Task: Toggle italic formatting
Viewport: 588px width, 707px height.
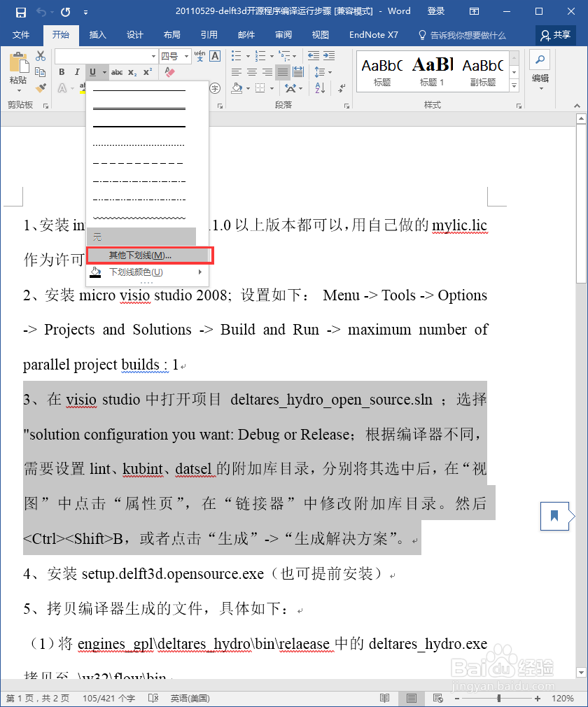Action: [77, 72]
